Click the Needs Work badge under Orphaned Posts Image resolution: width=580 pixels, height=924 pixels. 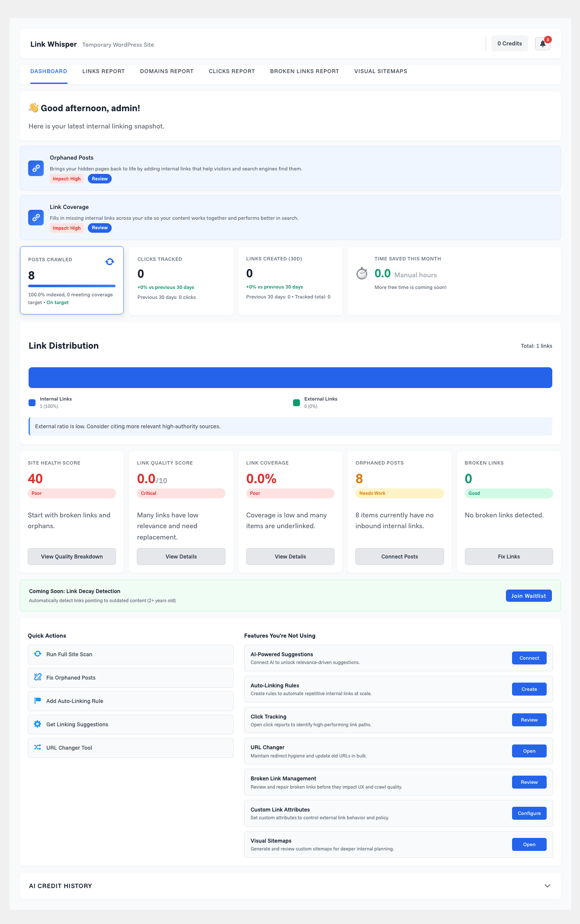pyautogui.click(x=400, y=493)
